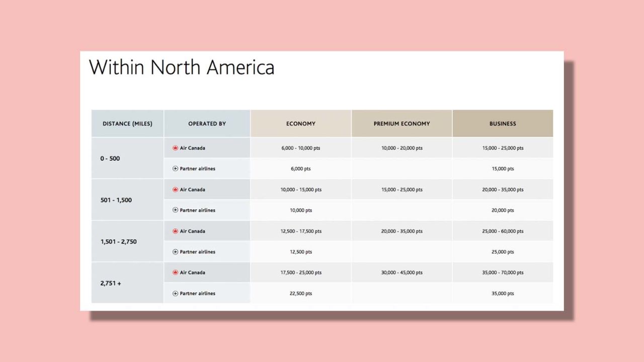Click the "1,501 - 2,750" distance cell

point(127,241)
